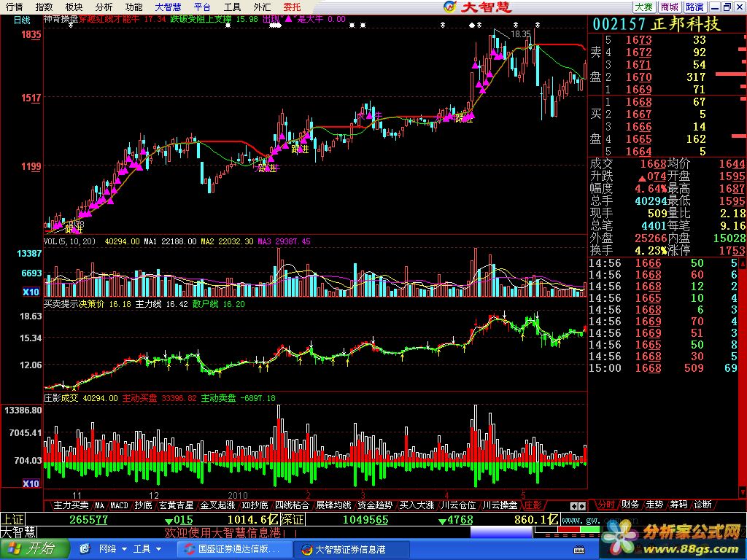The height and width of the screenshot is (560, 747).
Task: Switch to 展锋均线 indicator tab
Action: pyautogui.click(x=333, y=505)
